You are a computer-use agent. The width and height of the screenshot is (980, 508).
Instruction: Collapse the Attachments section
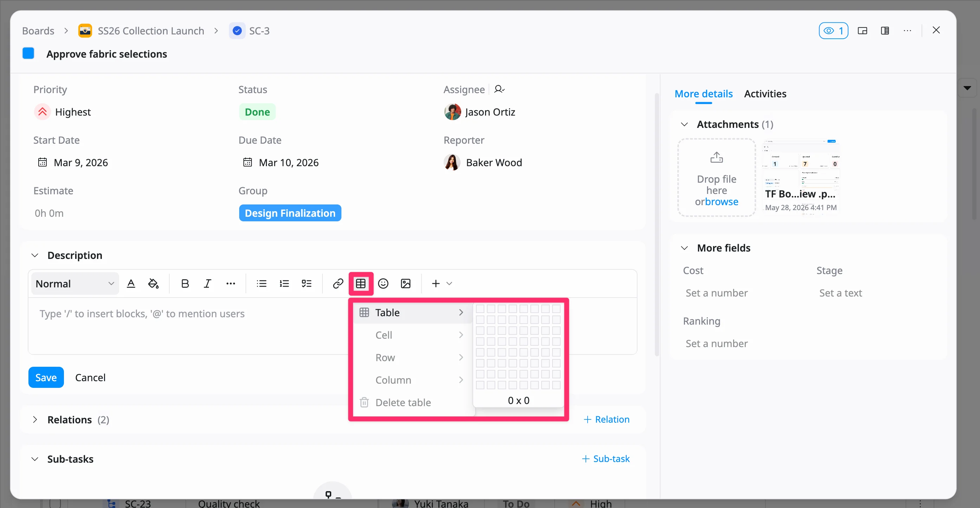(x=684, y=124)
